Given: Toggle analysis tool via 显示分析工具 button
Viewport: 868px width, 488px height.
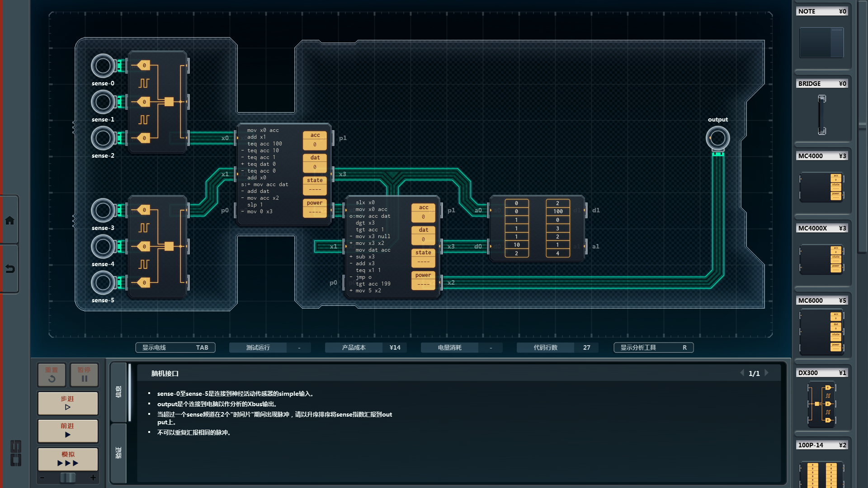Looking at the screenshot, I should coord(653,347).
